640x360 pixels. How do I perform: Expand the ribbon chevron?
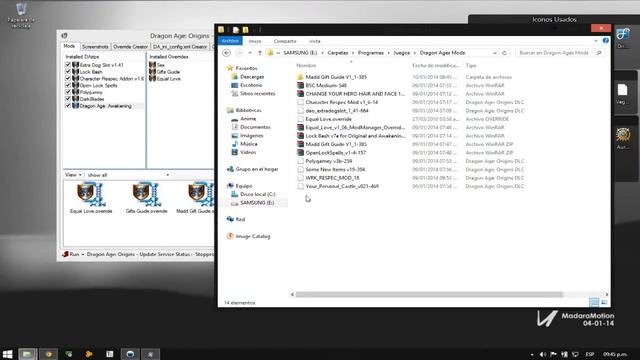[x=596, y=41]
